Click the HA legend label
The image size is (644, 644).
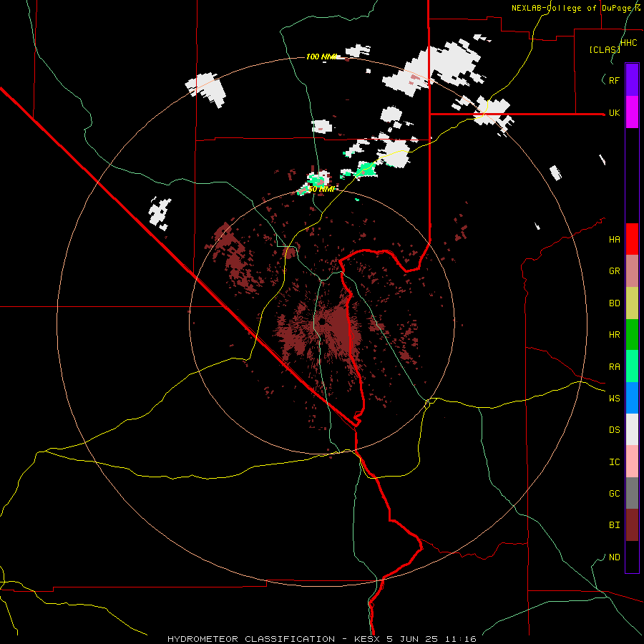[614, 240]
